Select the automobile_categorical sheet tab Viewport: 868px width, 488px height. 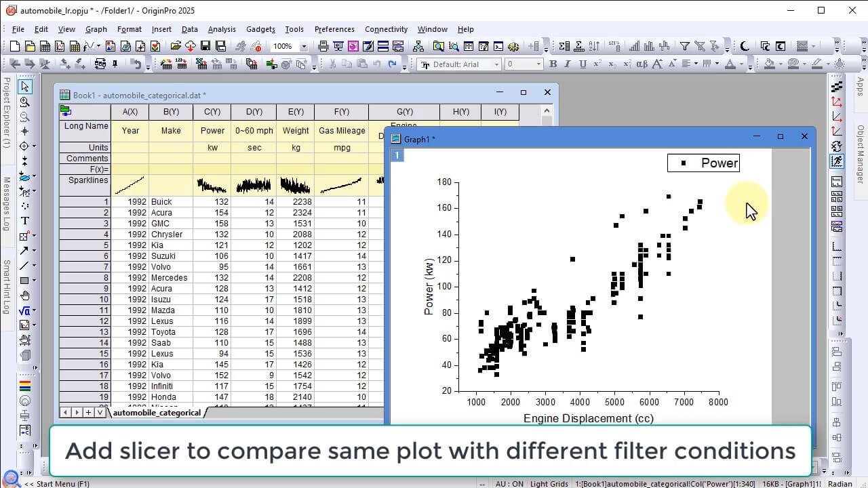click(x=157, y=412)
